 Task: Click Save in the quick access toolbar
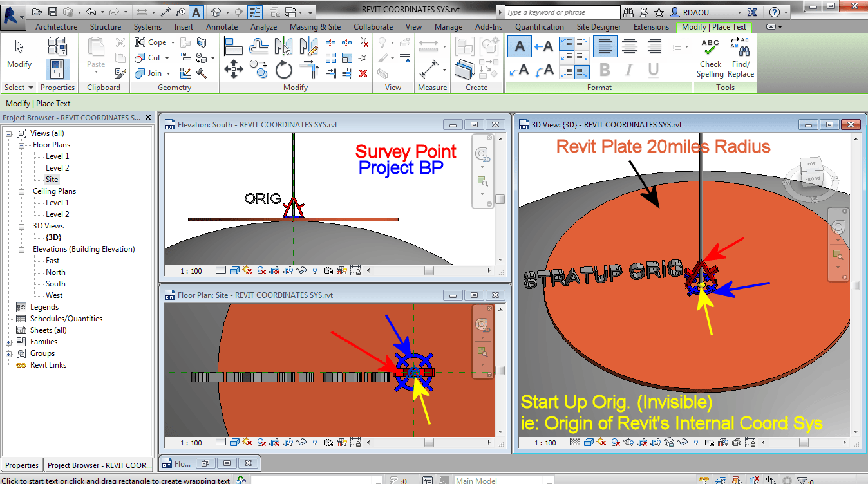(53, 12)
